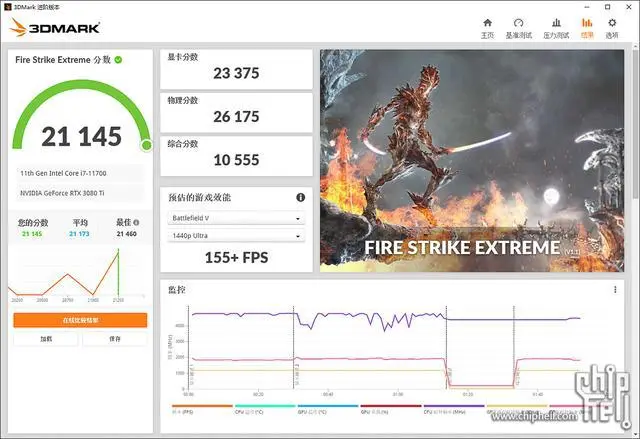640x439 pixels.
Task: Click the Save (保存) button
Action: click(115, 339)
